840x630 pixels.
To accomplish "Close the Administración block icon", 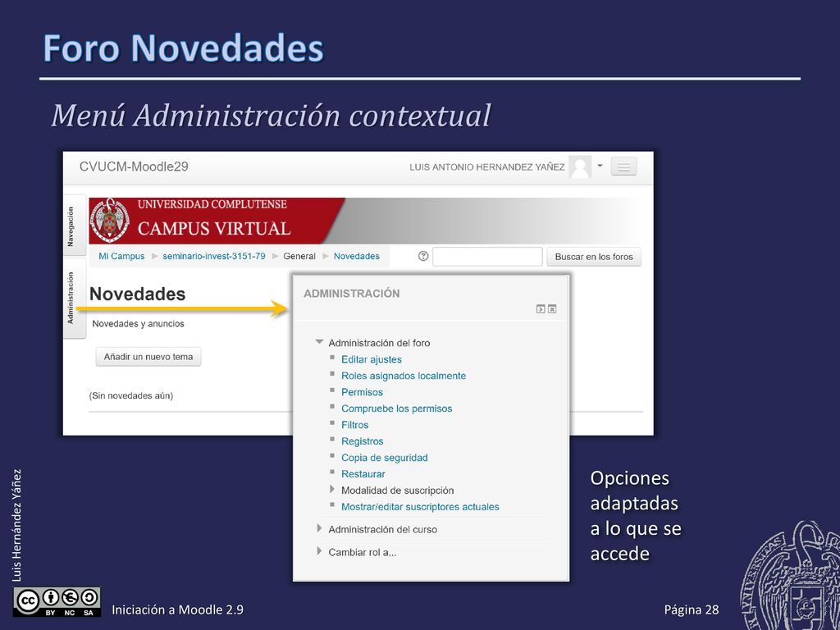I will (x=552, y=309).
